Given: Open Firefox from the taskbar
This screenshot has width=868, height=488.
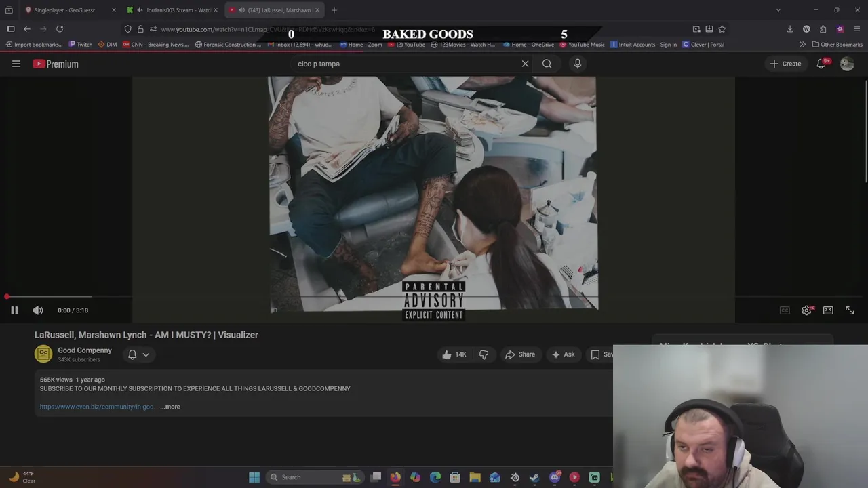Looking at the screenshot, I should (x=395, y=477).
